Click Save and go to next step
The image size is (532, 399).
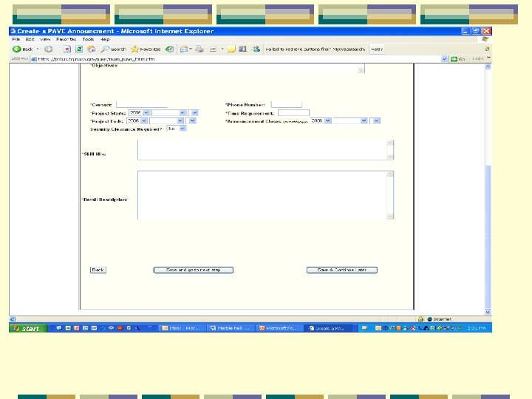pyautogui.click(x=194, y=270)
